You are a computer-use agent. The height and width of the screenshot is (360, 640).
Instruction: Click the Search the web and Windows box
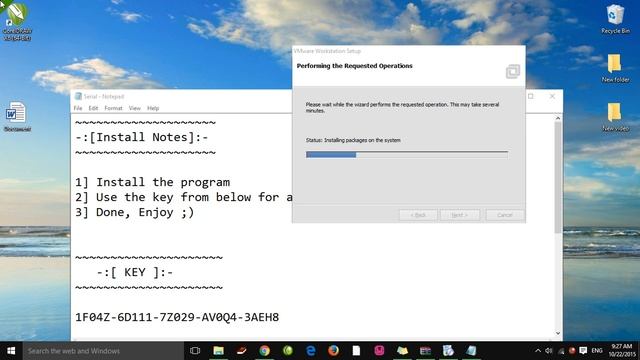pos(103,351)
